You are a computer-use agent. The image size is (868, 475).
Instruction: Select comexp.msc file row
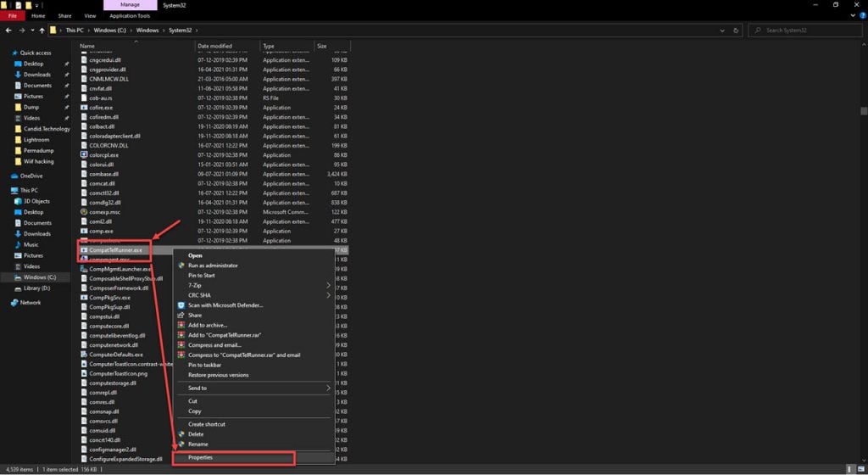(x=104, y=212)
